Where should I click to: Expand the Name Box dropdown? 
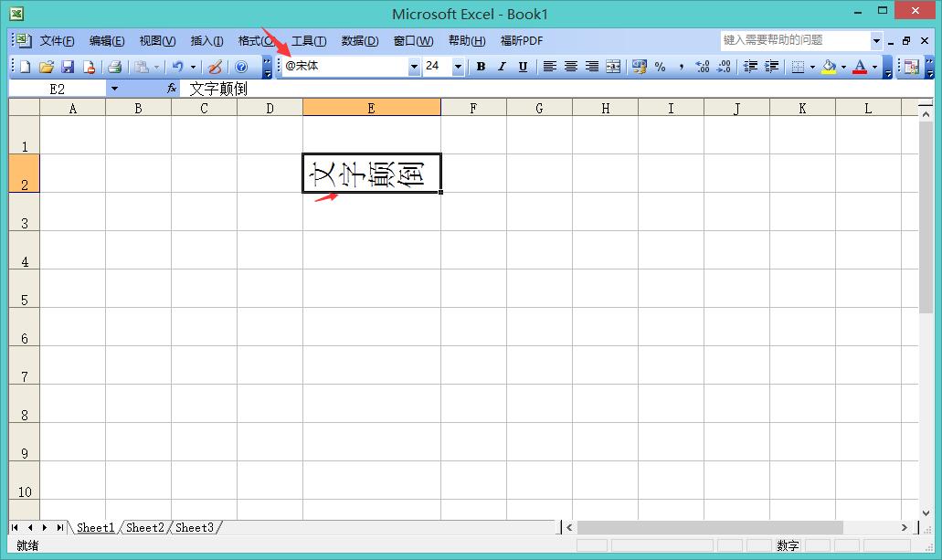click(114, 89)
